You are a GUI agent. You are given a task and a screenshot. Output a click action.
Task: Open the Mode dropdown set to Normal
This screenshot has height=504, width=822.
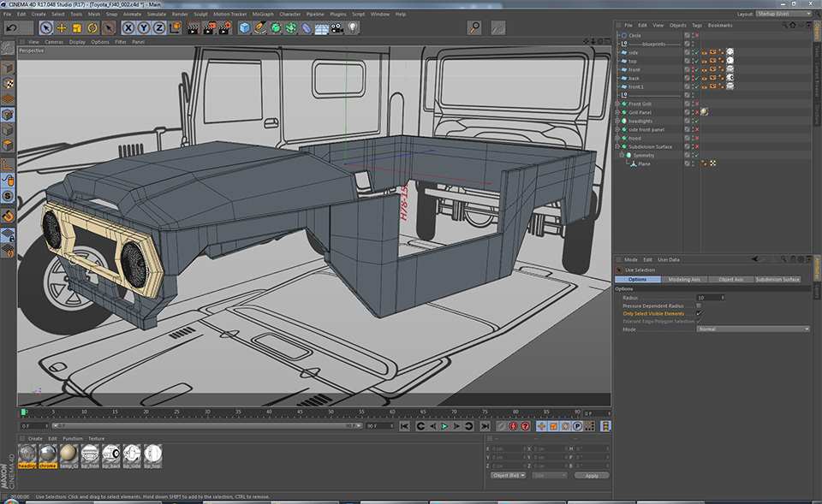753,329
